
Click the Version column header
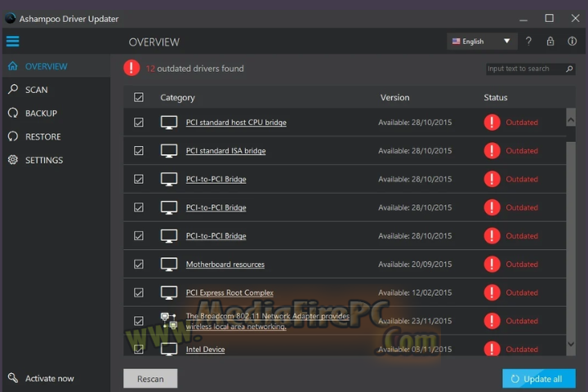point(395,97)
